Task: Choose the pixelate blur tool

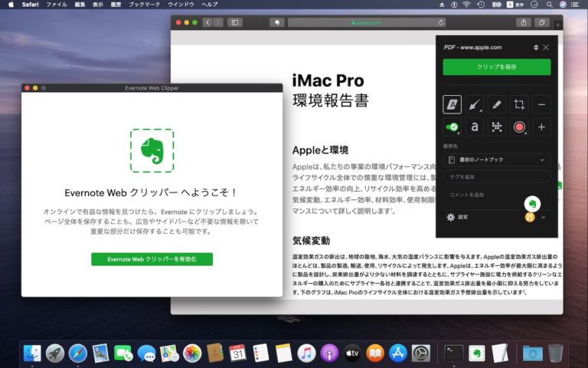Action: (497, 127)
